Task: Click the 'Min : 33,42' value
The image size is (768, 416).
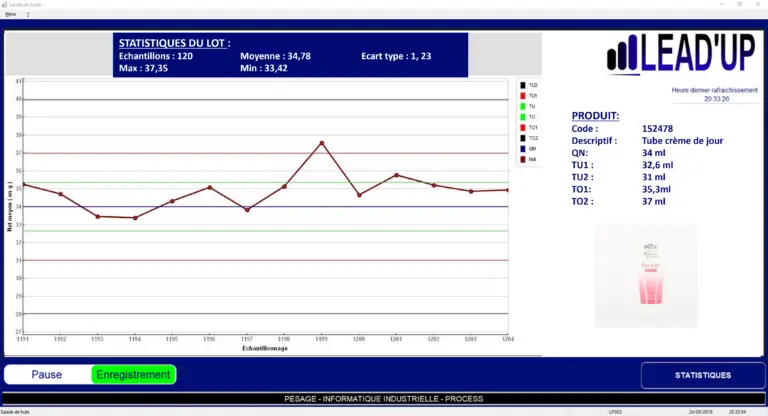Action: coord(264,68)
